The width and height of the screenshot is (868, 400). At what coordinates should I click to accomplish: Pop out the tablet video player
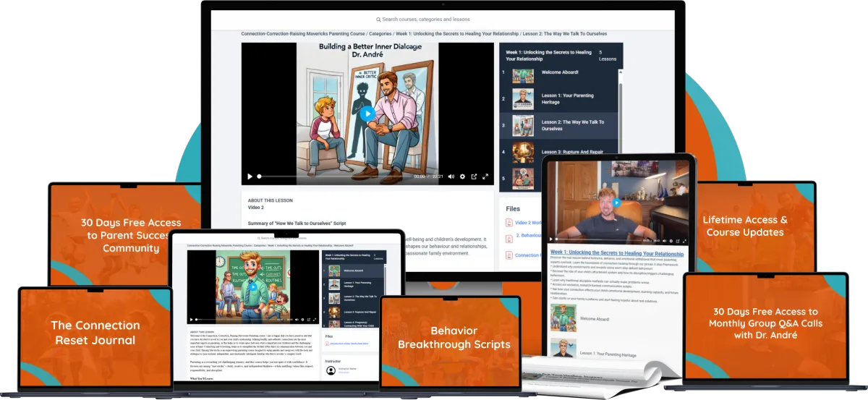678,241
